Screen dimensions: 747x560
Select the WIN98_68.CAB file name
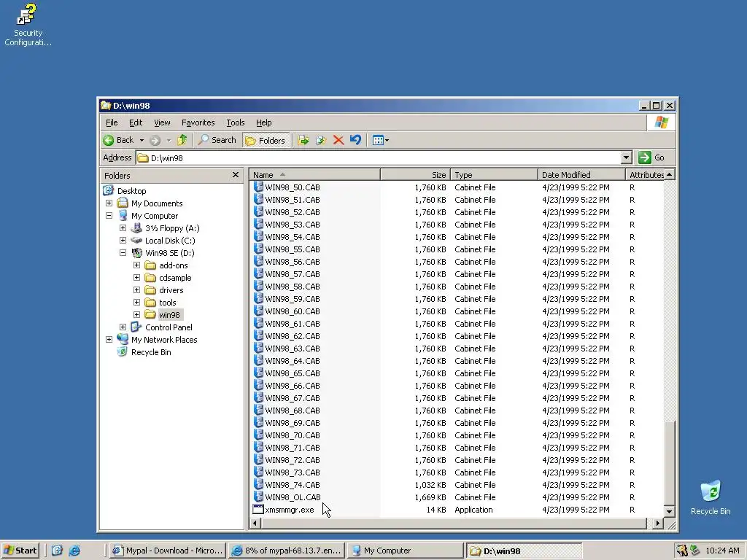point(293,411)
